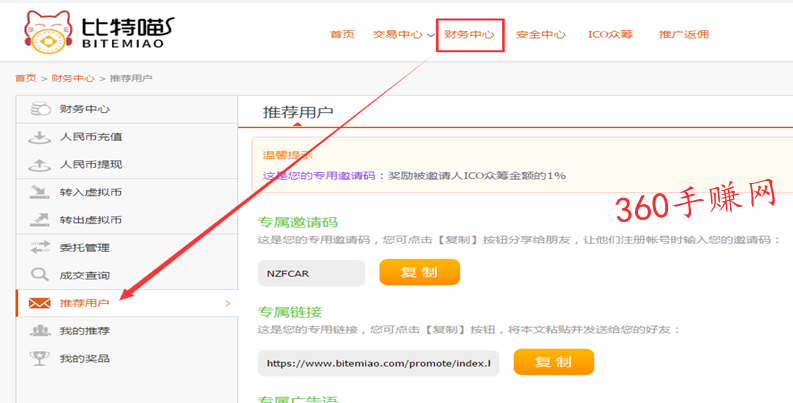Image resolution: width=793 pixels, height=403 pixels.
Task: Click the trophy icon beside 我的奖品
Action: click(x=39, y=359)
